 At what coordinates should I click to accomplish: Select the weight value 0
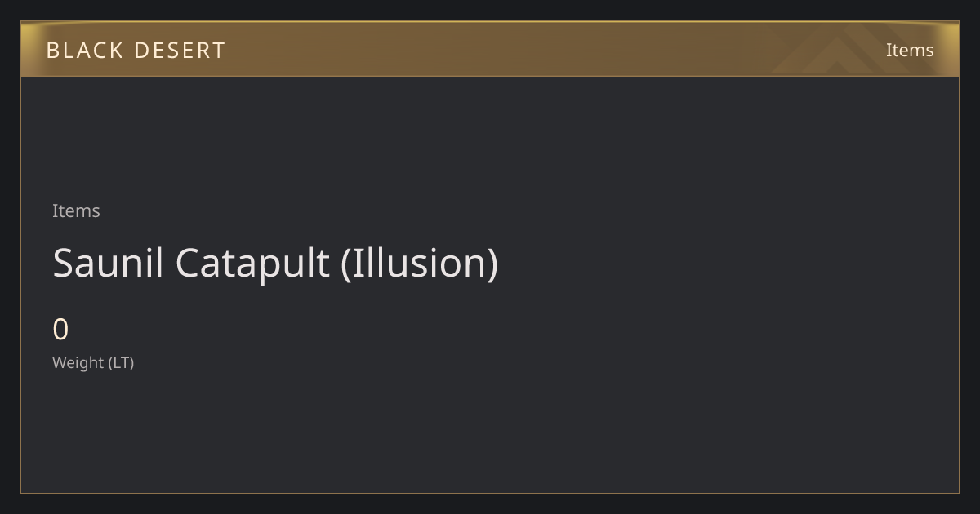pyautogui.click(x=60, y=330)
